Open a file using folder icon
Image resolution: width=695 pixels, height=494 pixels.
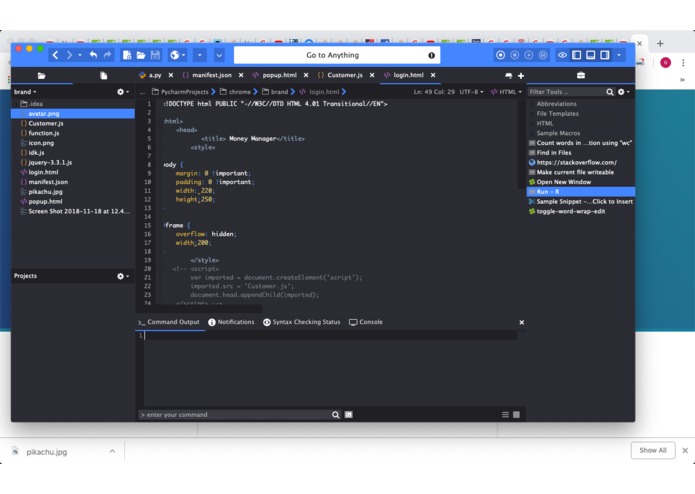(141, 55)
